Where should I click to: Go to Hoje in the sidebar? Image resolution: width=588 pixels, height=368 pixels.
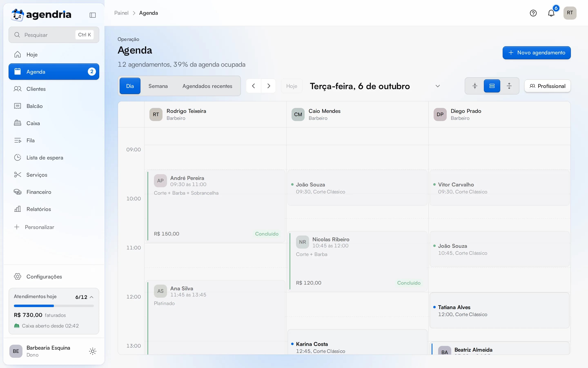54,55
